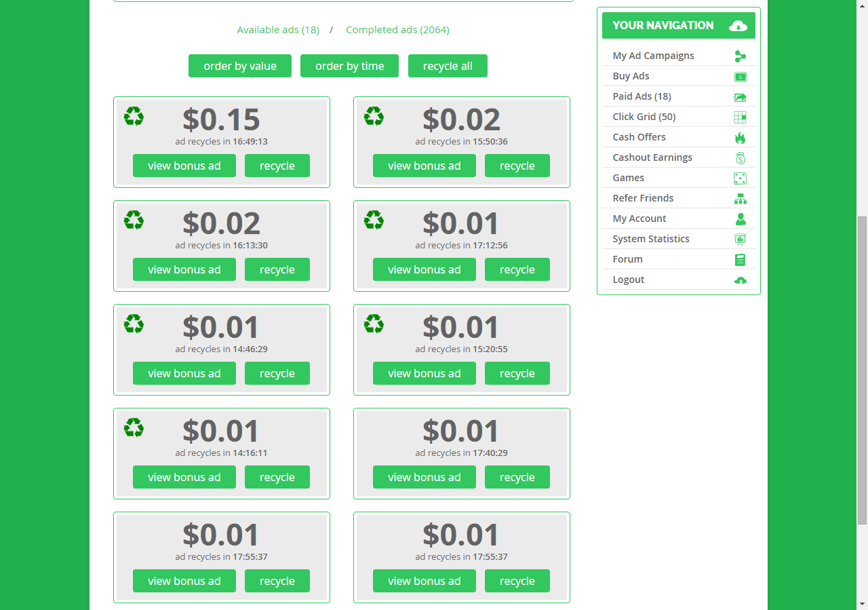Open My Ad Campaigns in navigation
This screenshot has height=610, width=868.
(653, 56)
